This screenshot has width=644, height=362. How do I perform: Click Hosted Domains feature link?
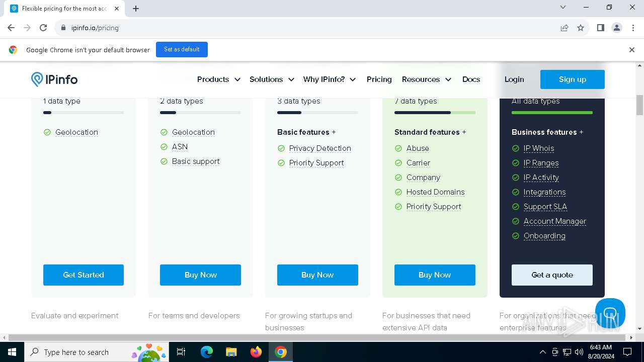point(435,192)
